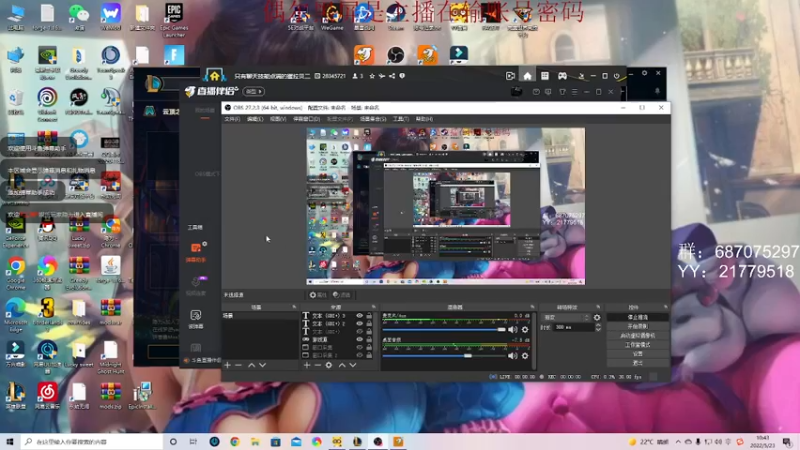Open GeForce Experience desktop icon
The image size is (800, 450).
tap(16, 231)
